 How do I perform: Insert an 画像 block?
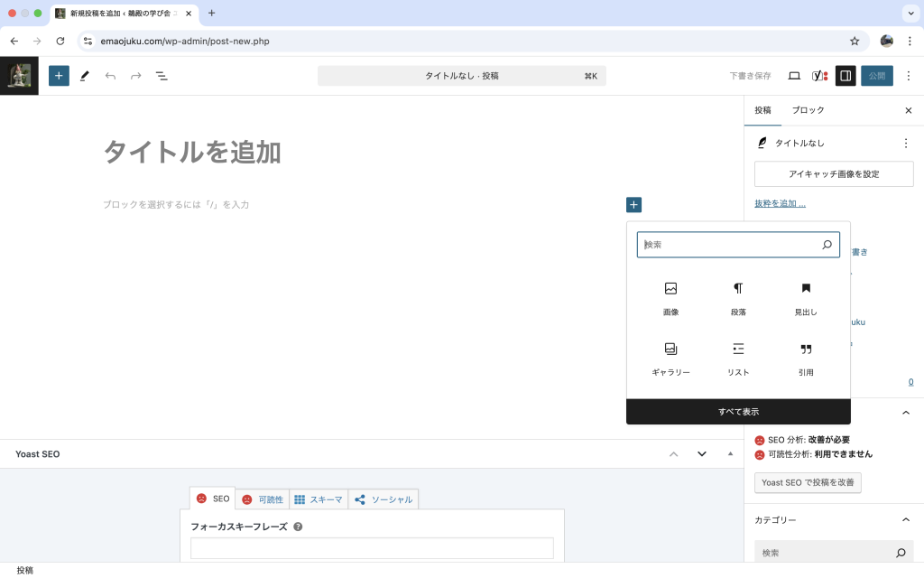click(670, 298)
